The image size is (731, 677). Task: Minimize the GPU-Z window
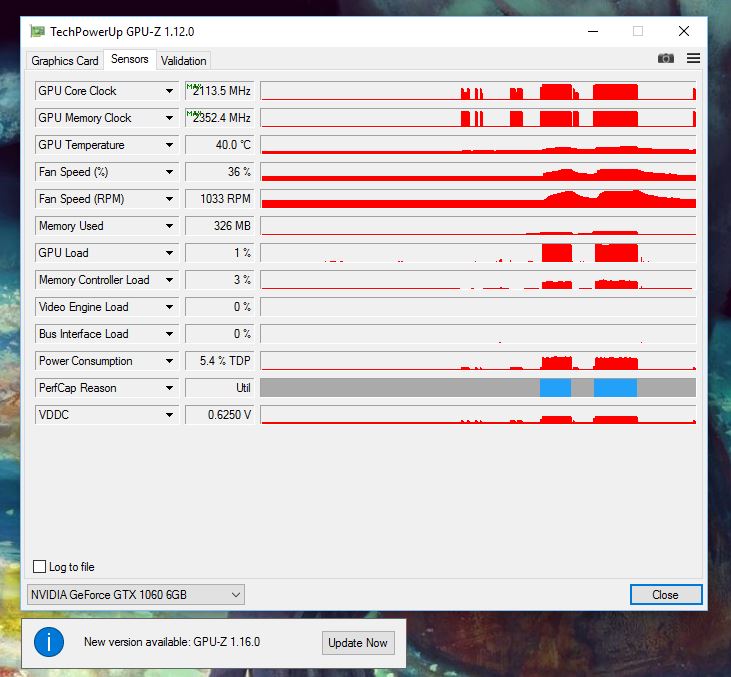[593, 31]
